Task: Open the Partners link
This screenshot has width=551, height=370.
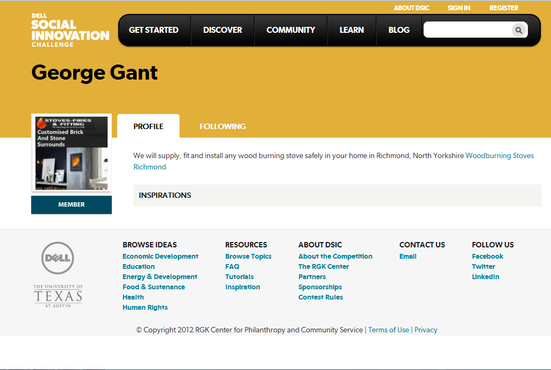Action: 312,277
